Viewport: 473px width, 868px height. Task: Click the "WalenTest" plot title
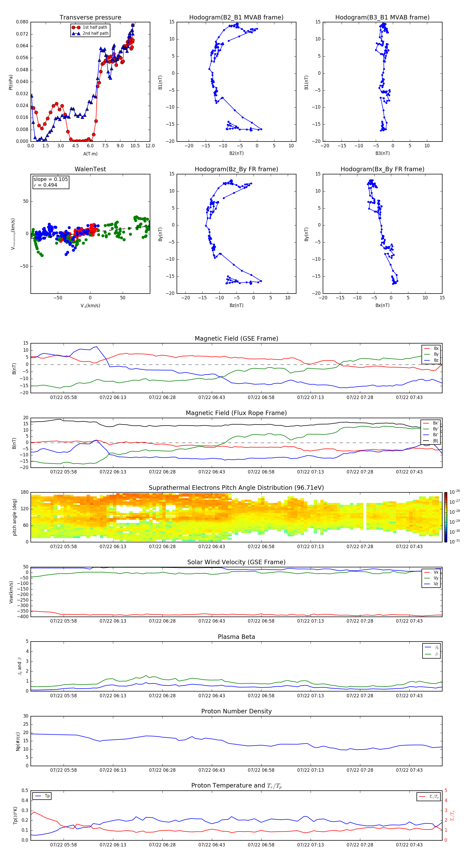(x=90, y=169)
